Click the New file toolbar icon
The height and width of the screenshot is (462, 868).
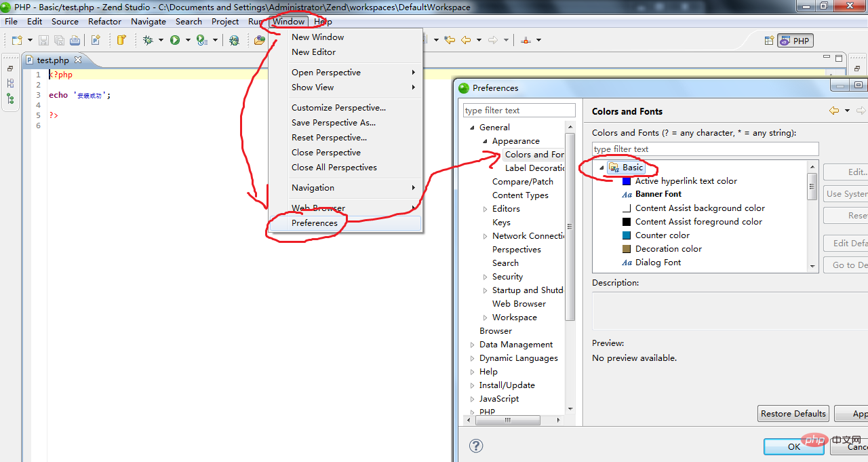point(18,40)
